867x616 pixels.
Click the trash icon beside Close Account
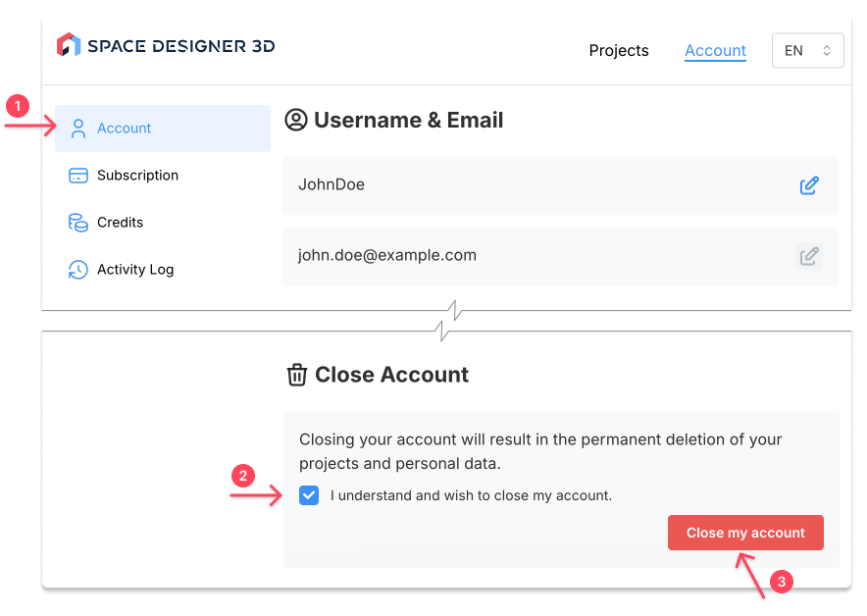(296, 375)
